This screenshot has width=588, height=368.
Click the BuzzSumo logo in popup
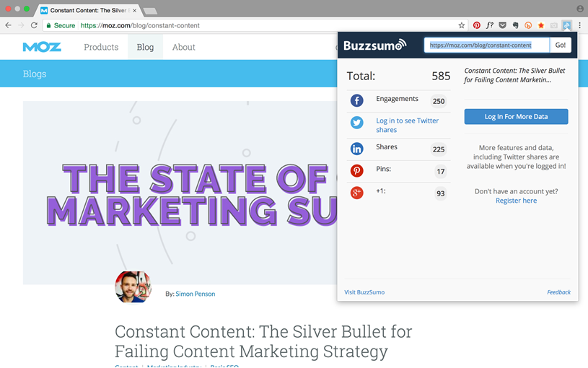point(374,45)
